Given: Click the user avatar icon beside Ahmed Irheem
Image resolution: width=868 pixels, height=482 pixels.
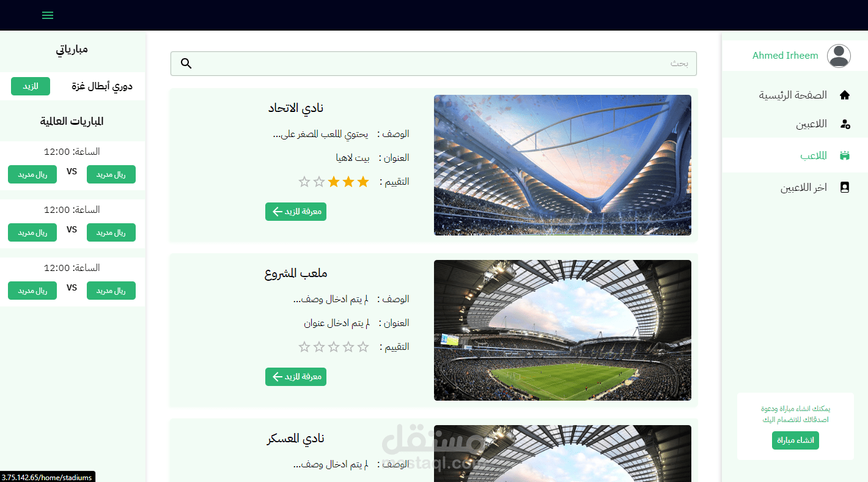Looking at the screenshot, I should click(839, 56).
